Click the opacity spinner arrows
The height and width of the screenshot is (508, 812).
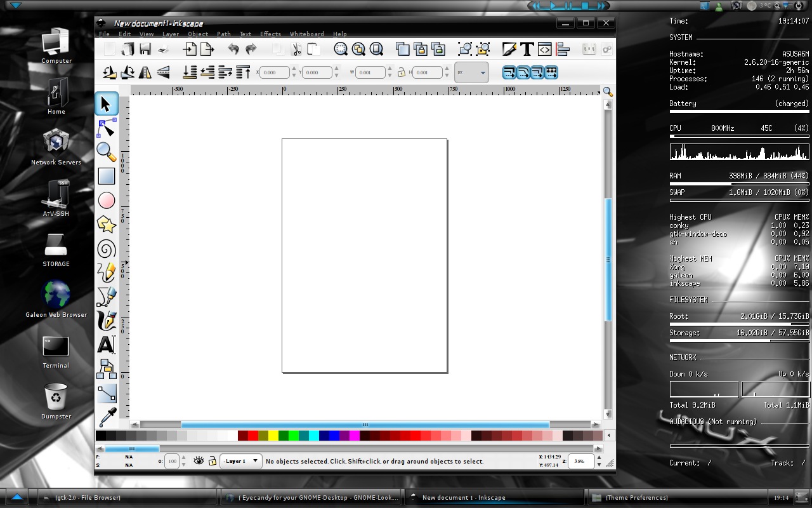click(183, 462)
